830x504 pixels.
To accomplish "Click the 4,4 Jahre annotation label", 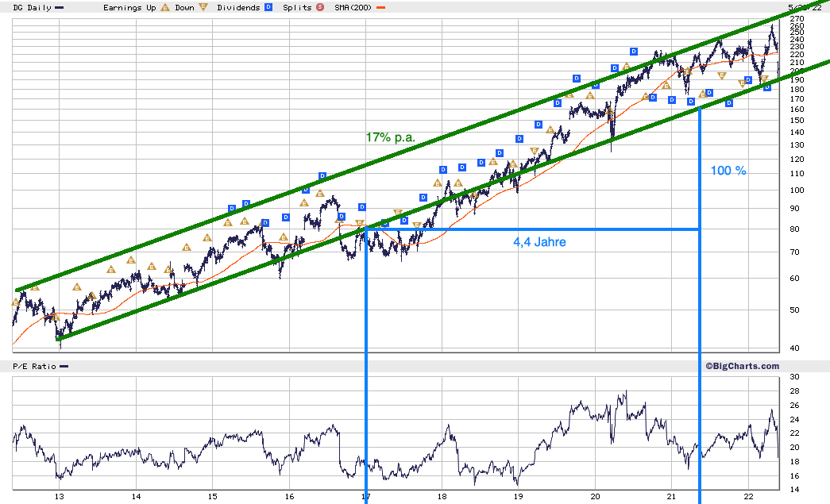I will click(x=539, y=242).
